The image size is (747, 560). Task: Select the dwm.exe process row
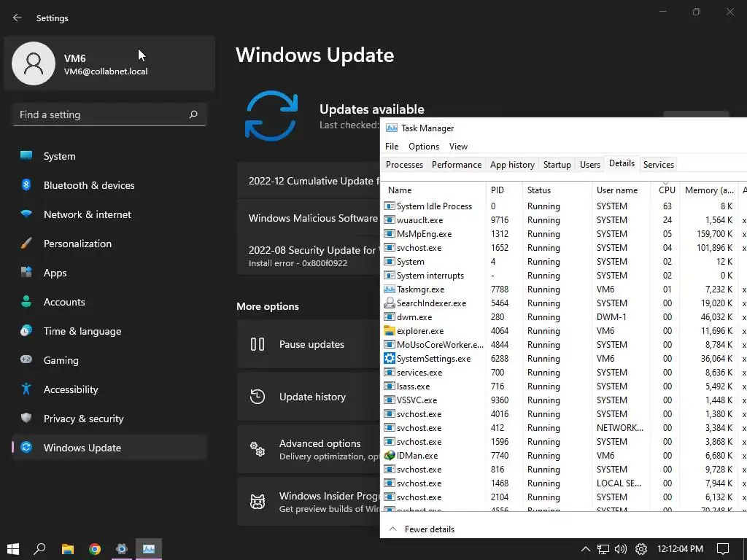coord(564,316)
